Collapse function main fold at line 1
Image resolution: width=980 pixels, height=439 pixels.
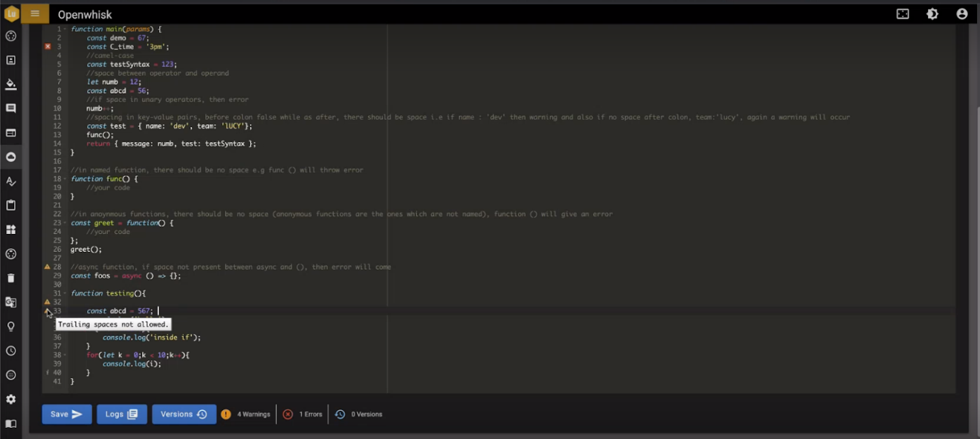[65, 29]
